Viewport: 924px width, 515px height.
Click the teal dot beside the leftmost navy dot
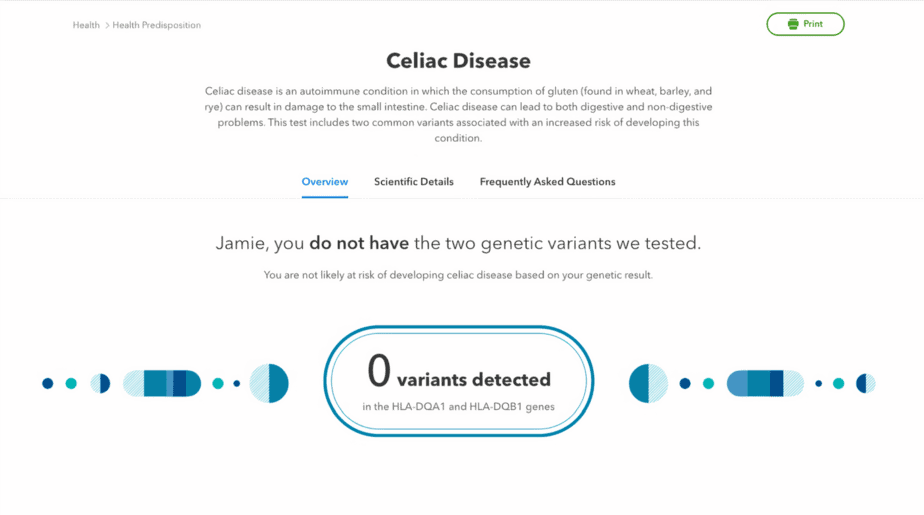71,383
